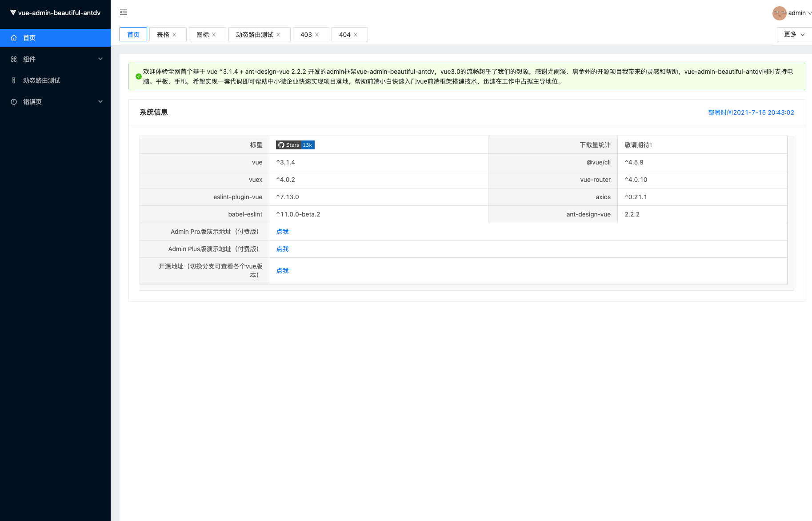Click 点我 link for Admin Pro demo

(x=282, y=232)
